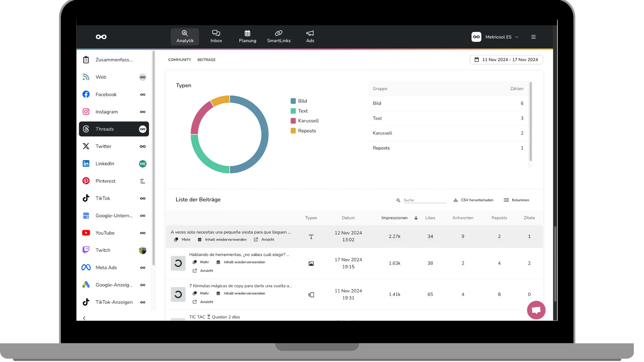The image size is (644, 362).
Task: Switch to the COMMUNITY tab
Action: [179, 60]
